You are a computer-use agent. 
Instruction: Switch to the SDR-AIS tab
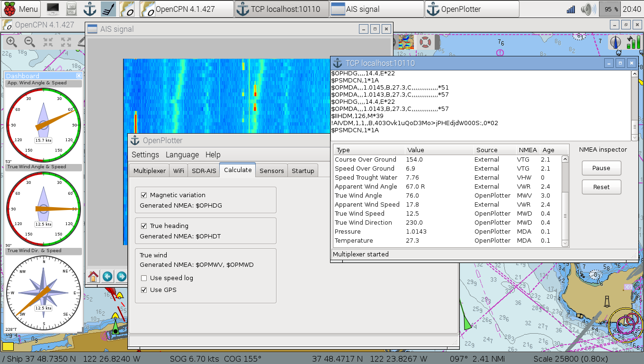[x=204, y=171]
